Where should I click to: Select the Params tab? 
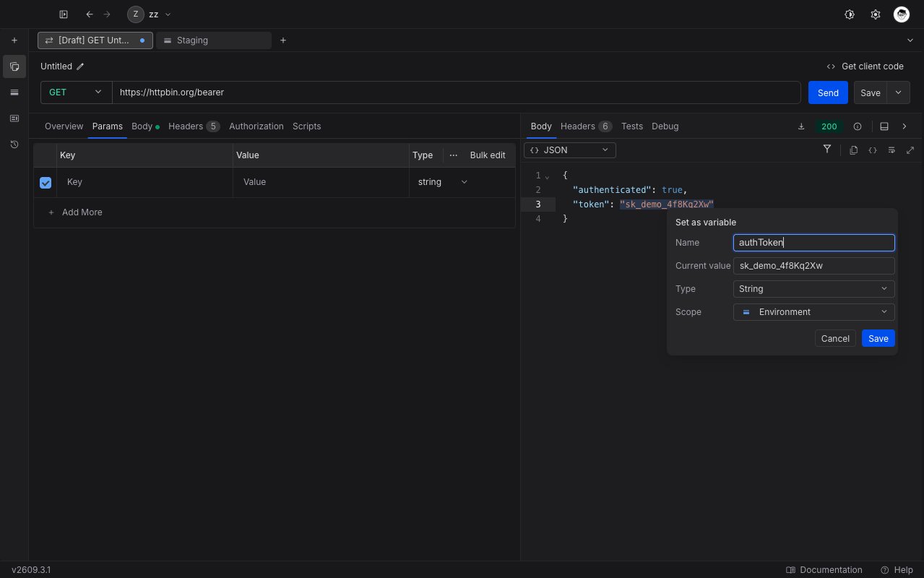[x=107, y=126]
